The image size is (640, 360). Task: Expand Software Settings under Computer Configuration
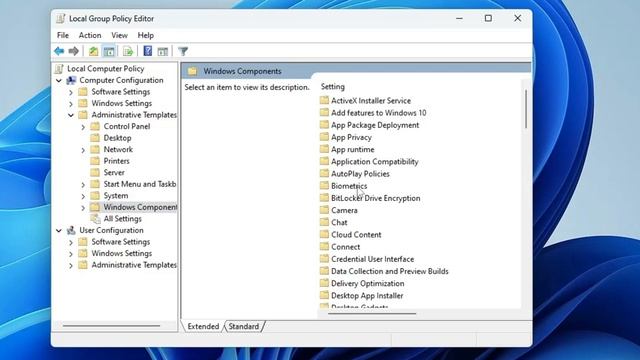pos(71,92)
